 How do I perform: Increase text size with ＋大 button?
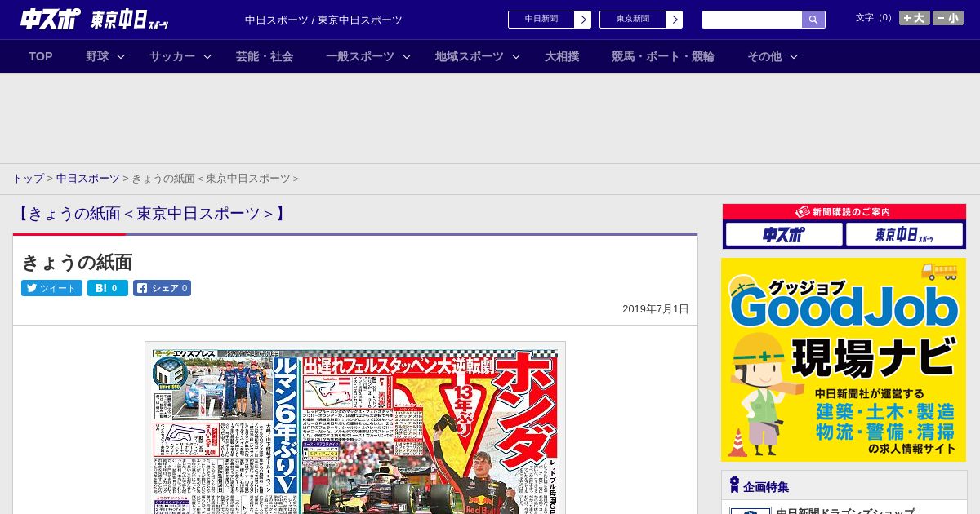(915, 18)
